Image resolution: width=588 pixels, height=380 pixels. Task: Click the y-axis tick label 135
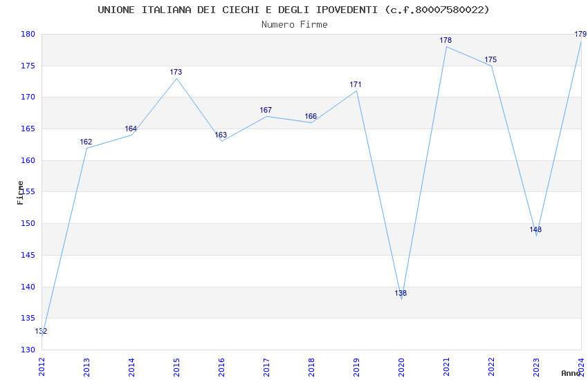tap(28, 319)
